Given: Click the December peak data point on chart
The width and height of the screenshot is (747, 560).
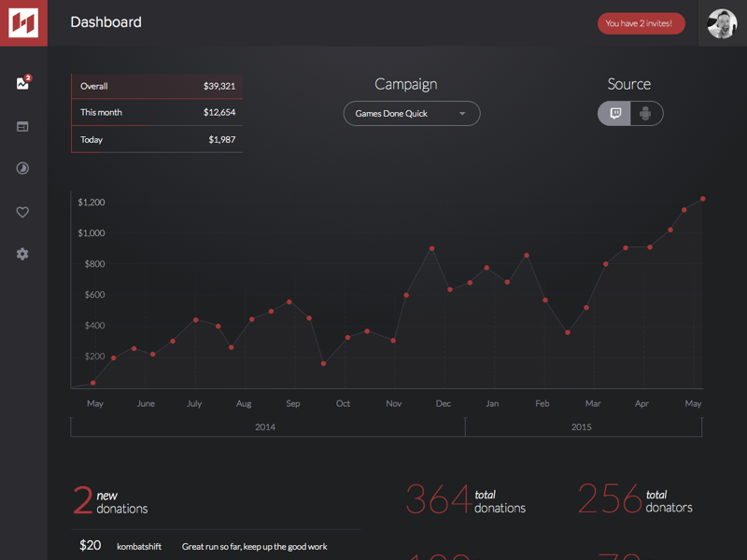Looking at the screenshot, I should click(x=431, y=248).
